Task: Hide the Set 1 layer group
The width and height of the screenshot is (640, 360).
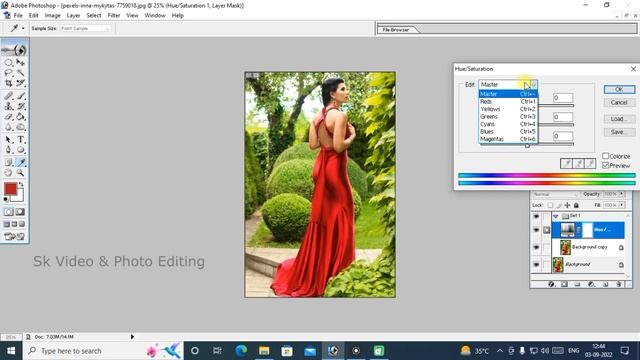Action: tap(536, 216)
